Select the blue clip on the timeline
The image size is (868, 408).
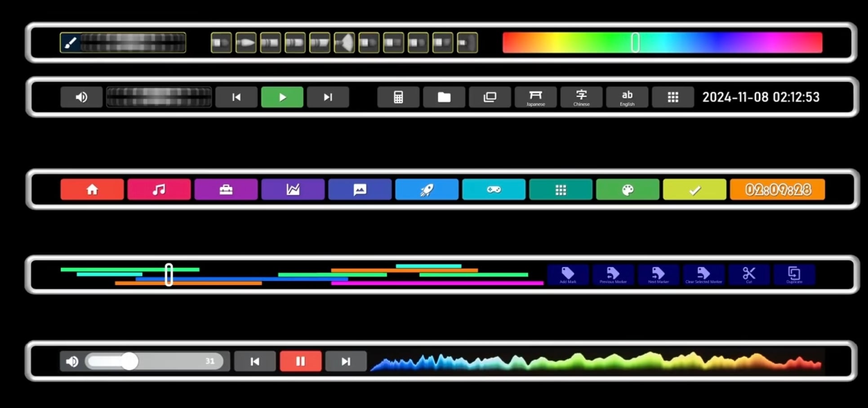(x=242, y=279)
